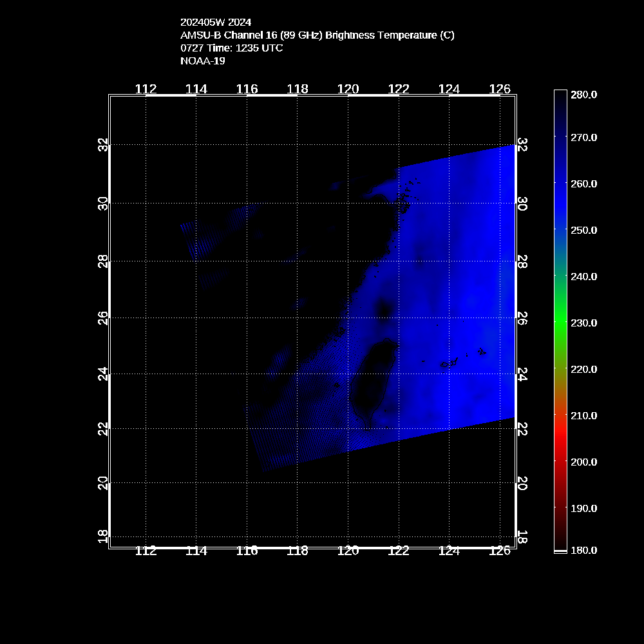Click latitude label 32 on the left axis
This screenshot has width=644, height=644.
[102, 145]
